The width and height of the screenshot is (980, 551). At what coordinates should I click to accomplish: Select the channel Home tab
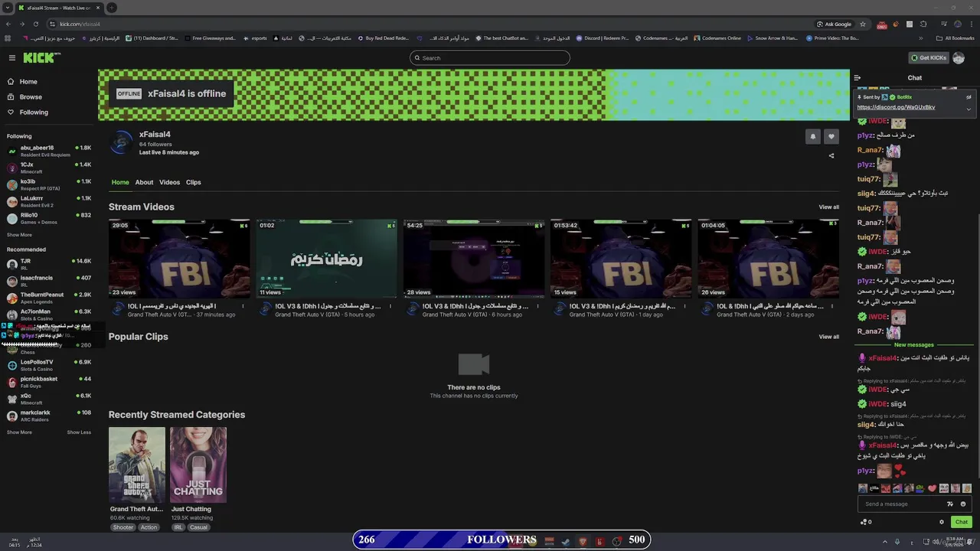pyautogui.click(x=120, y=182)
